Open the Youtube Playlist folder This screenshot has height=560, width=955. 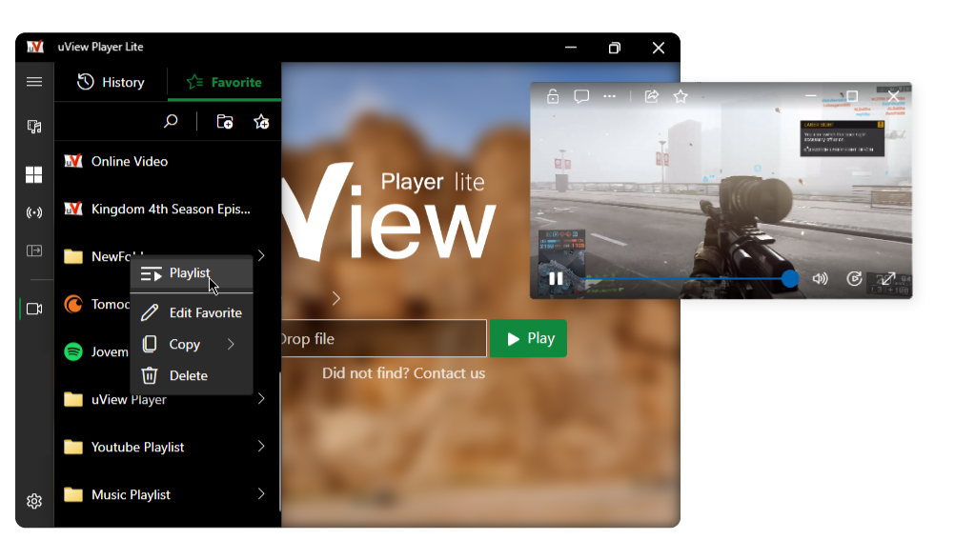click(x=168, y=447)
